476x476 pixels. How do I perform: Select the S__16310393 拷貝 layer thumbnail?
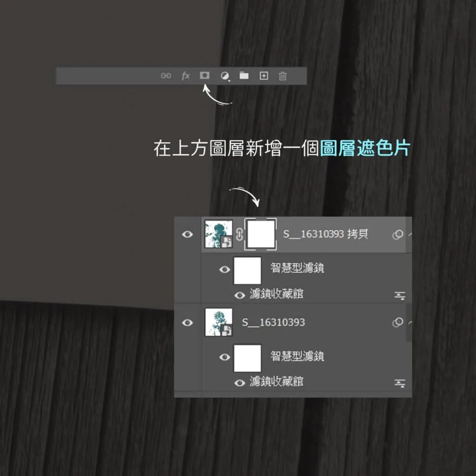219,234
